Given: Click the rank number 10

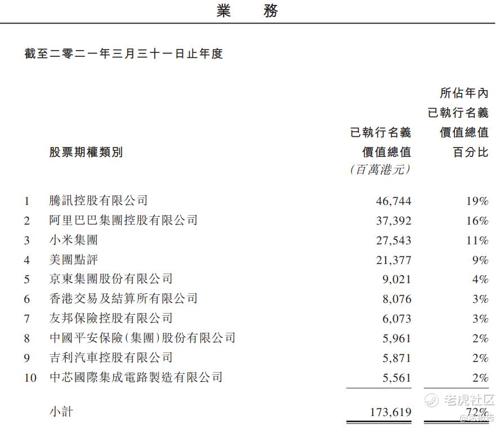Looking at the screenshot, I should (30, 378).
